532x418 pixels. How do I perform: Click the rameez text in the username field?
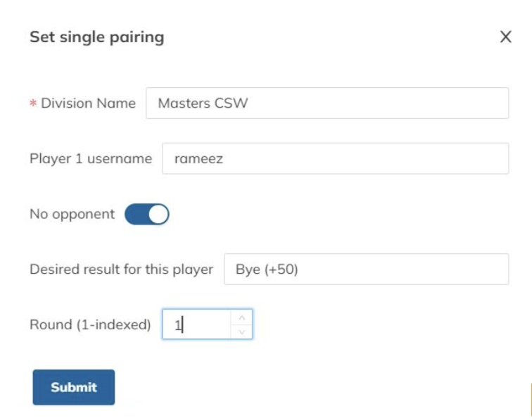[198, 159]
